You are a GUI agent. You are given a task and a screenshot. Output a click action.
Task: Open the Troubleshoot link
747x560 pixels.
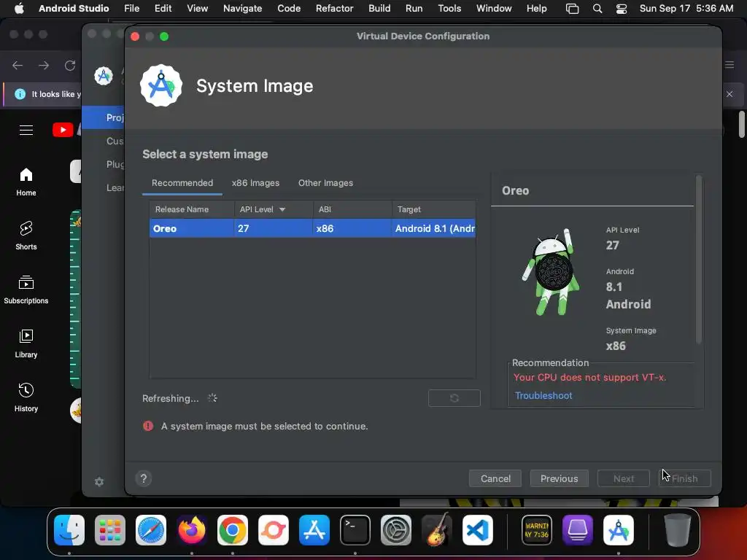pos(543,396)
